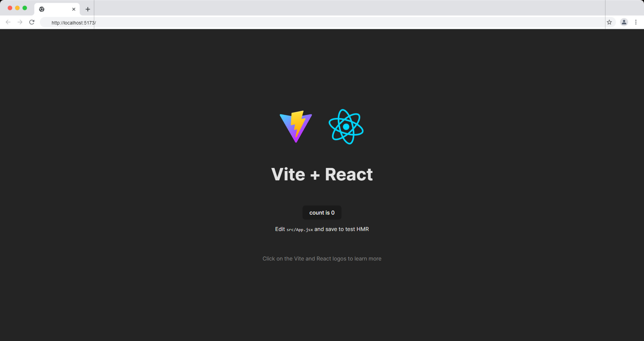Open the browser profile avatar
The image size is (644, 341).
[624, 22]
